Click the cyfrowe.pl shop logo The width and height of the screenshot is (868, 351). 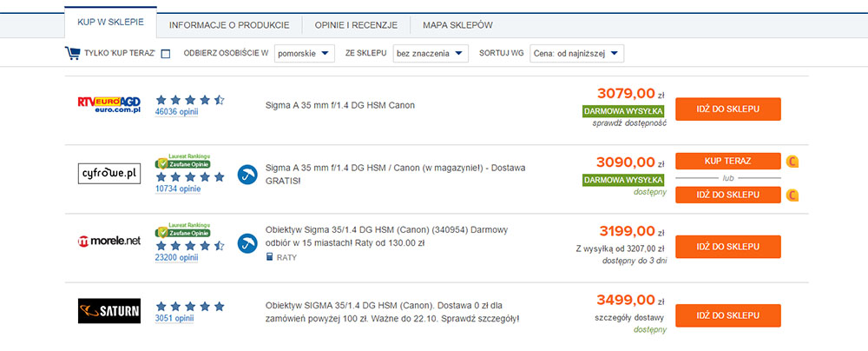(109, 174)
